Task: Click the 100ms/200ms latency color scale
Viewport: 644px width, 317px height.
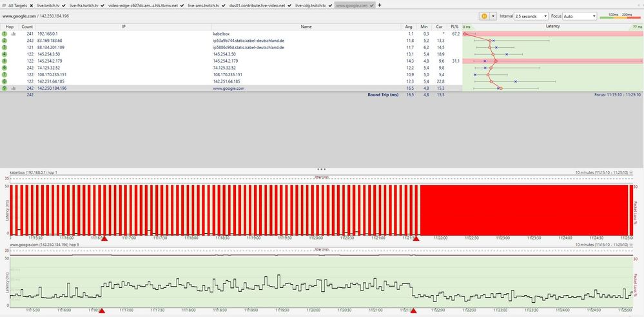Action: [620, 15]
